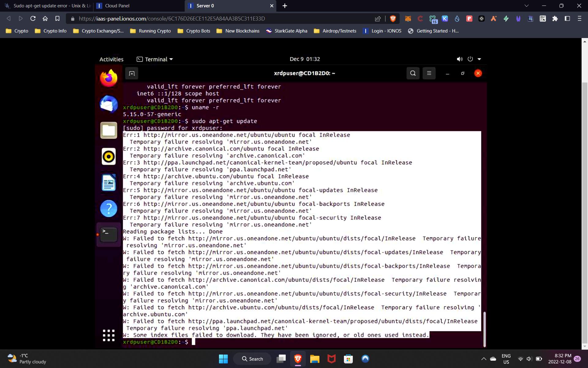Launch LibreOffice Writer from dock
The width and height of the screenshot is (588, 368).
pyautogui.click(x=109, y=182)
